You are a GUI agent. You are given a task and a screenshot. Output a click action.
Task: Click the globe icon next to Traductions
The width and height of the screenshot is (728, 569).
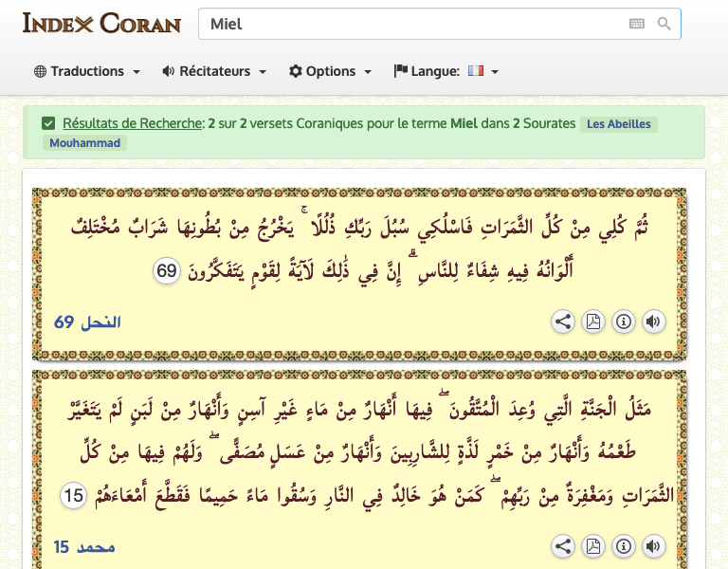(41, 71)
